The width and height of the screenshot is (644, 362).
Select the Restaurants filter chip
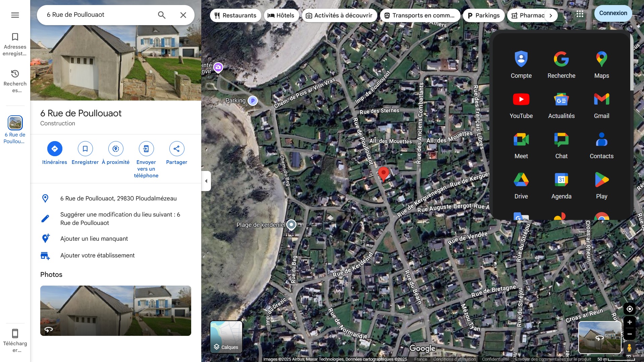[x=235, y=15]
